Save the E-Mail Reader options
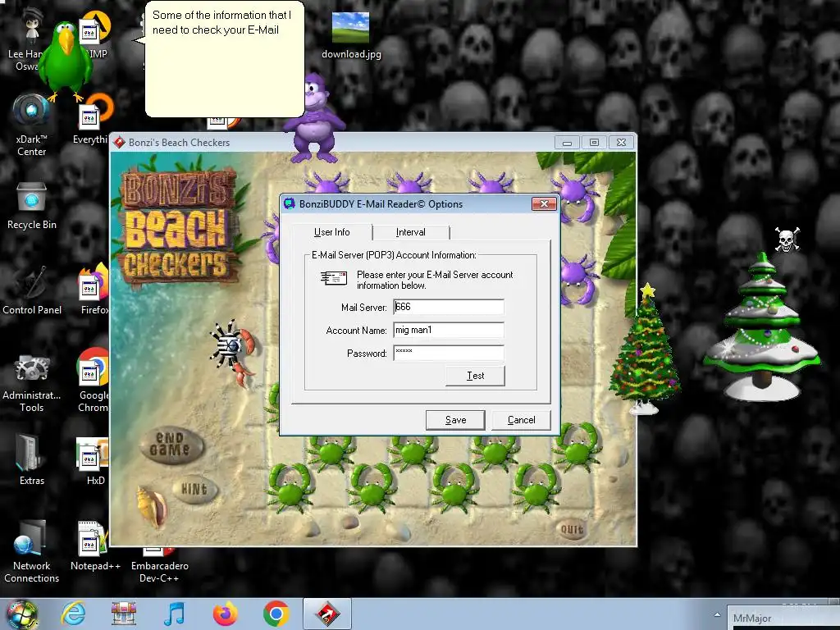840x630 pixels. [455, 420]
